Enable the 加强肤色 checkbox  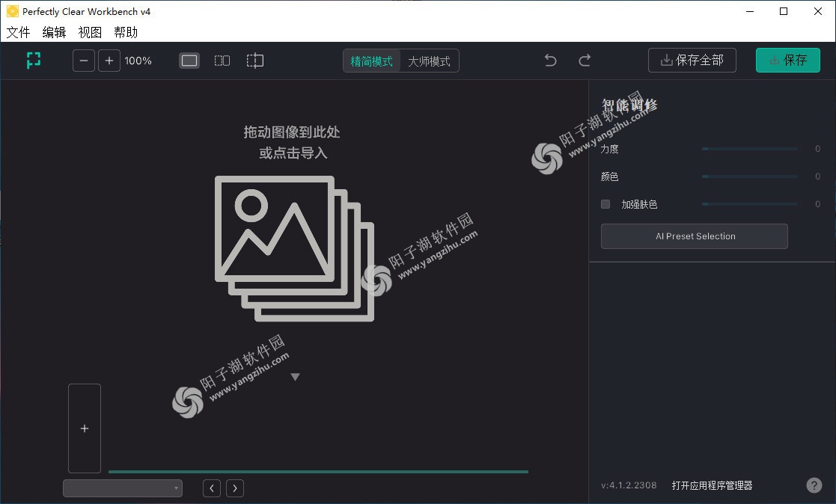click(x=605, y=204)
